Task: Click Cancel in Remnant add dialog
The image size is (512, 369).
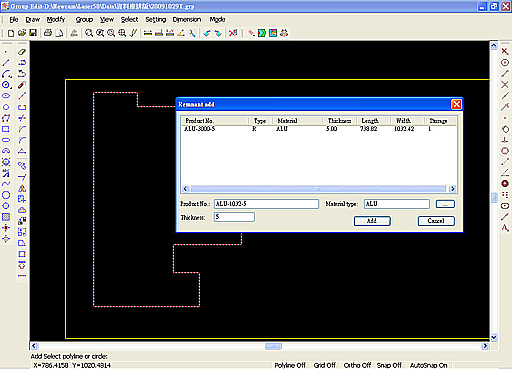Action: [x=436, y=221]
